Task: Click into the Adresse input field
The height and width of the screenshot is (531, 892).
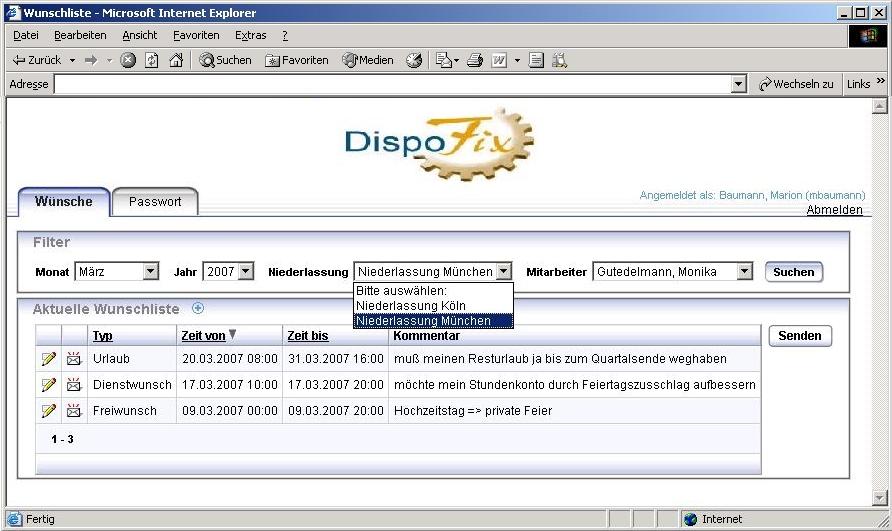Action: click(393, 84)
